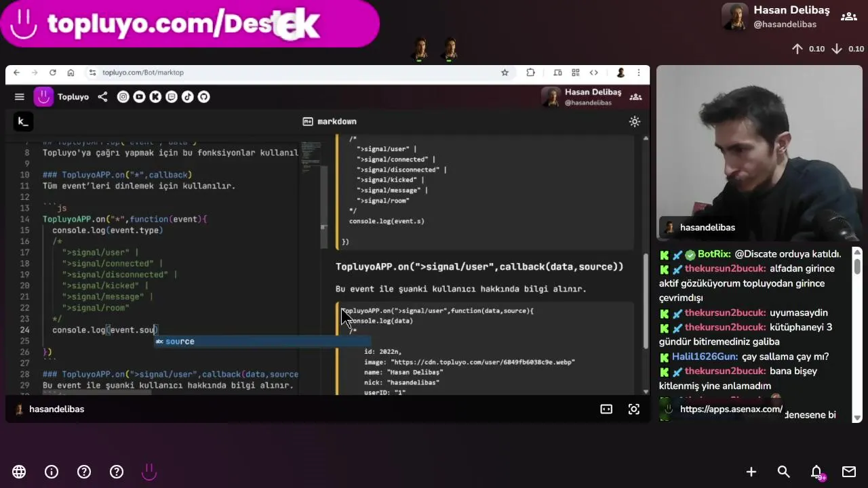Click line 14 TopluyoAPP.on("*",function(event){
The width and height of the screenshot is (868, 488).
[x=125, y=219]
